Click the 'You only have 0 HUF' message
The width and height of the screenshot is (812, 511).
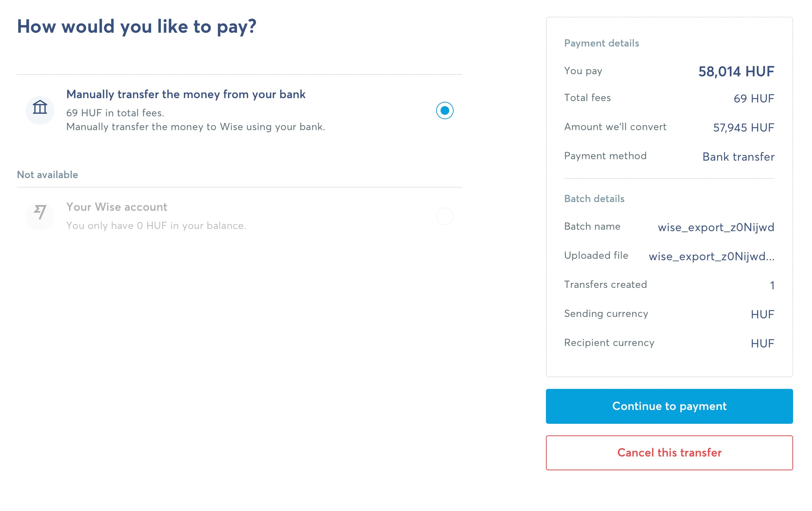156,226
